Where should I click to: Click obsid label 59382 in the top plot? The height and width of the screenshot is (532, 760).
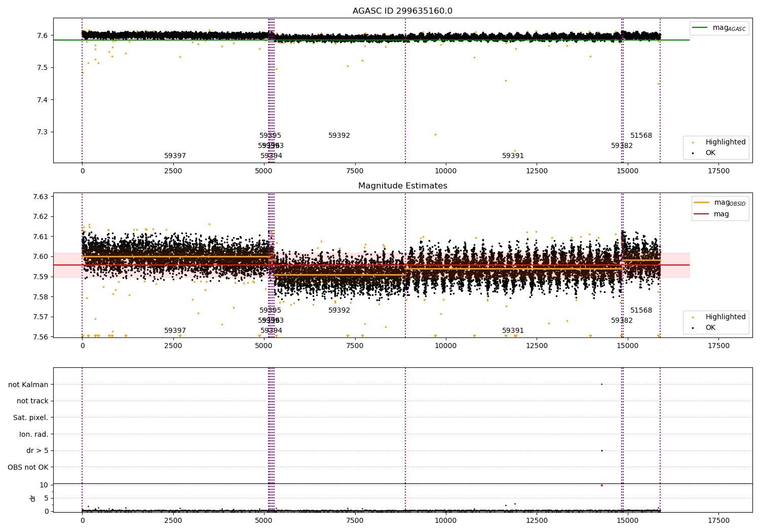[x=622, y=146]
